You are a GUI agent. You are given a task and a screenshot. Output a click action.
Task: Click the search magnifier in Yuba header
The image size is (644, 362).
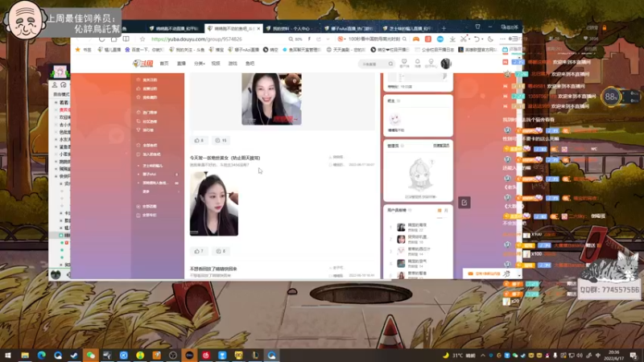pos(390,64)
